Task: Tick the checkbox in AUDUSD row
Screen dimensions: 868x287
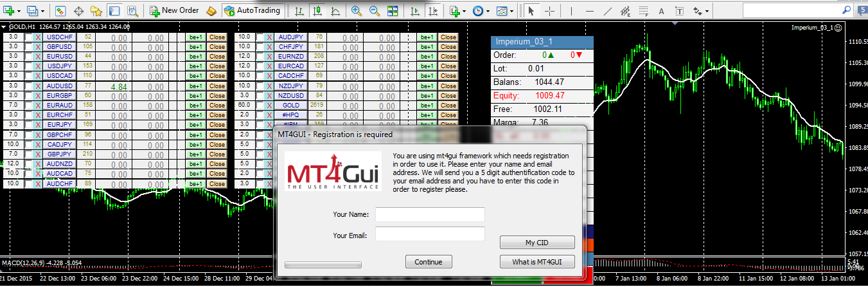Action: click(28, 86)
